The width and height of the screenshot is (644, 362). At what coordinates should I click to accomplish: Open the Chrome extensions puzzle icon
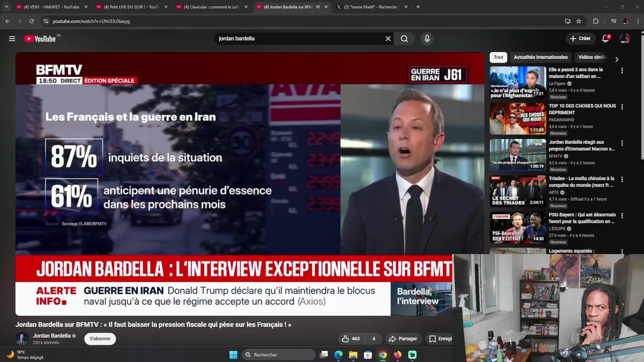(x=596, y=21)
